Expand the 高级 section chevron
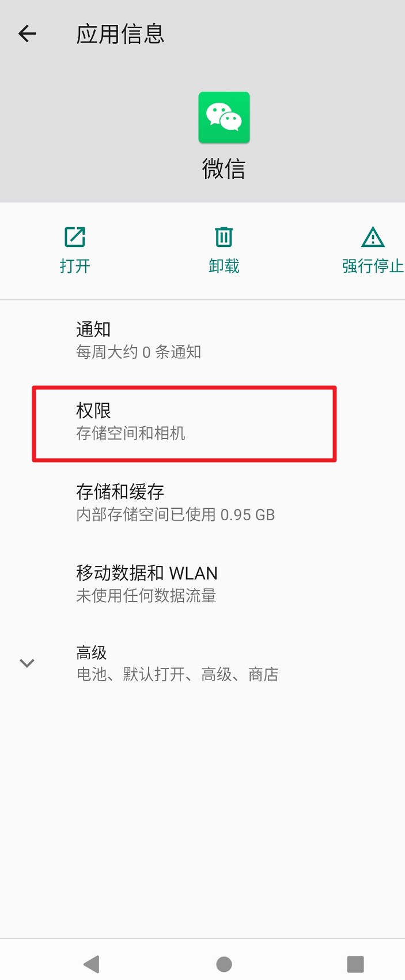The image size is (405, 980). click(27, 663)
